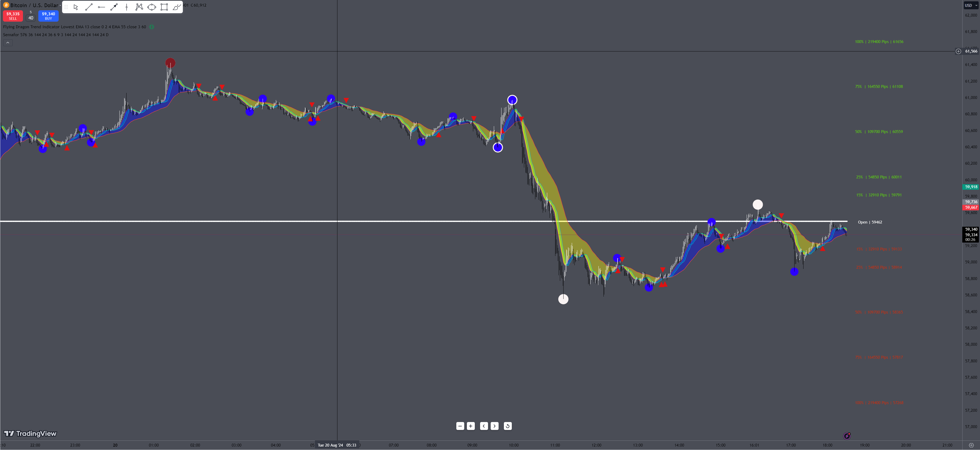This screenshot has height=450, width=980.
Task: Click the blue BUY 59,340 button
Action: point(48,16)
